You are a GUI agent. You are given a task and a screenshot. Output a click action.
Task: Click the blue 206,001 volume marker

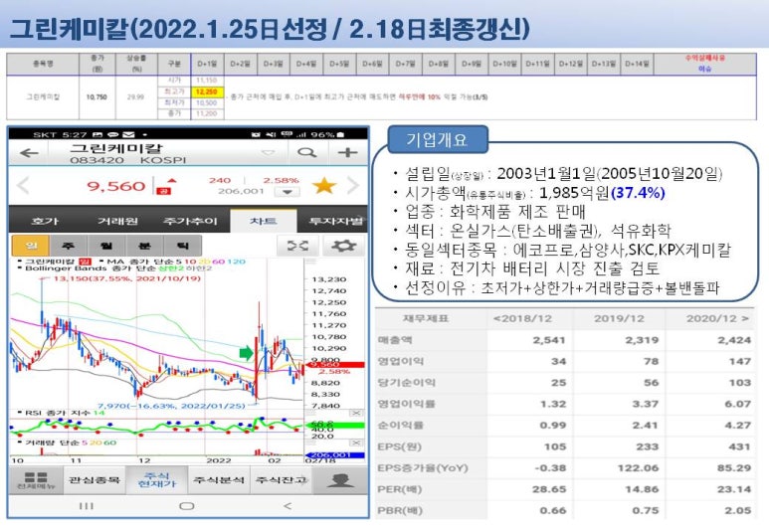(334, 455)
